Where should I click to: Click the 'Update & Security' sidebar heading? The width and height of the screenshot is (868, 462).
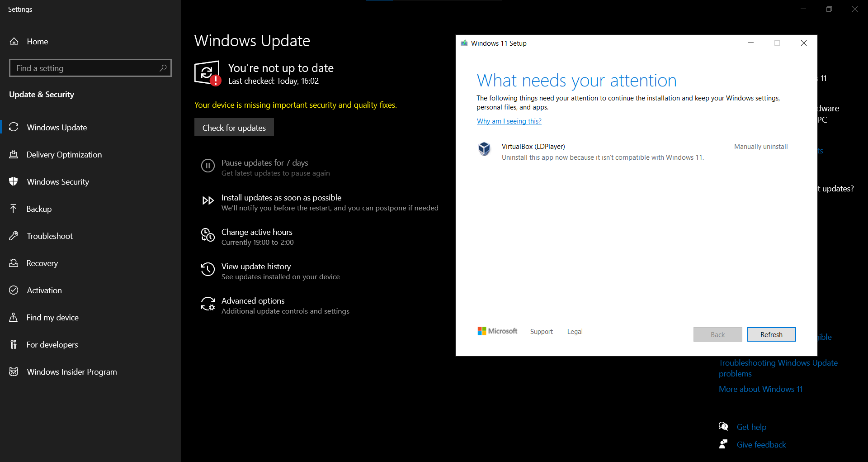coord(42,95)
